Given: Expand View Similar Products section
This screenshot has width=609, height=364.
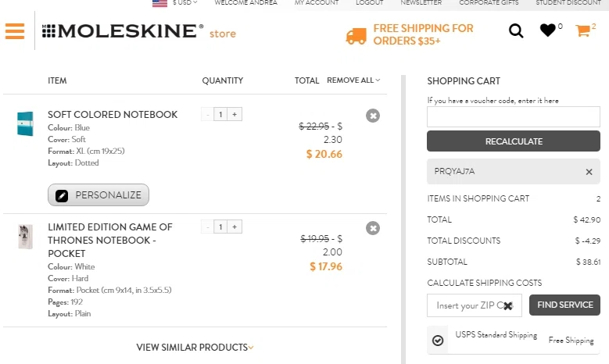Looking at the screenshot, I should 195,348.
